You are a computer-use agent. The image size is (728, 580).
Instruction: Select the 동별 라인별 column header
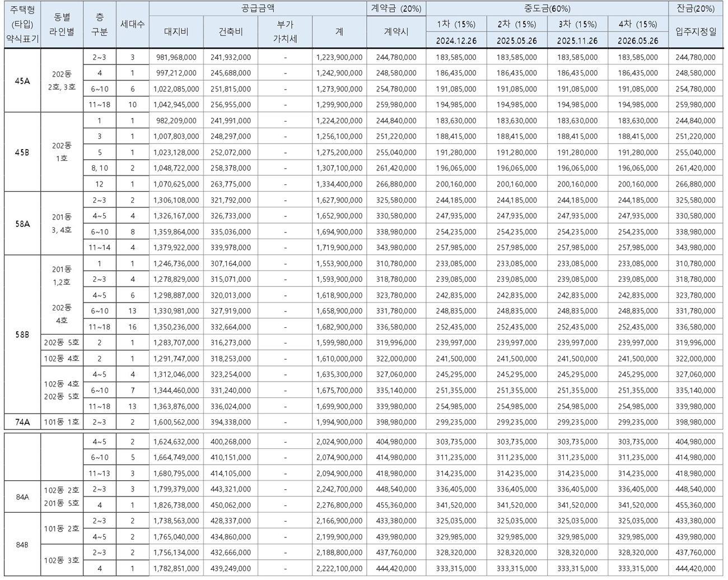point(62,25)
